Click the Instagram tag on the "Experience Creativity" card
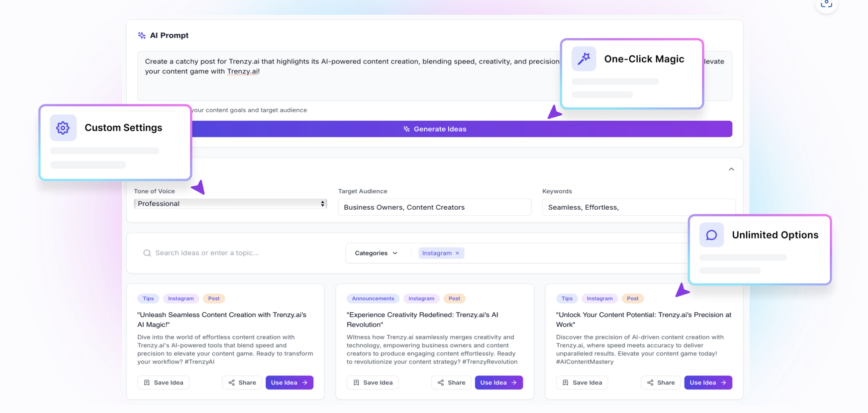The height and width of the screenshot is (413, 868). tap(421, 299)
